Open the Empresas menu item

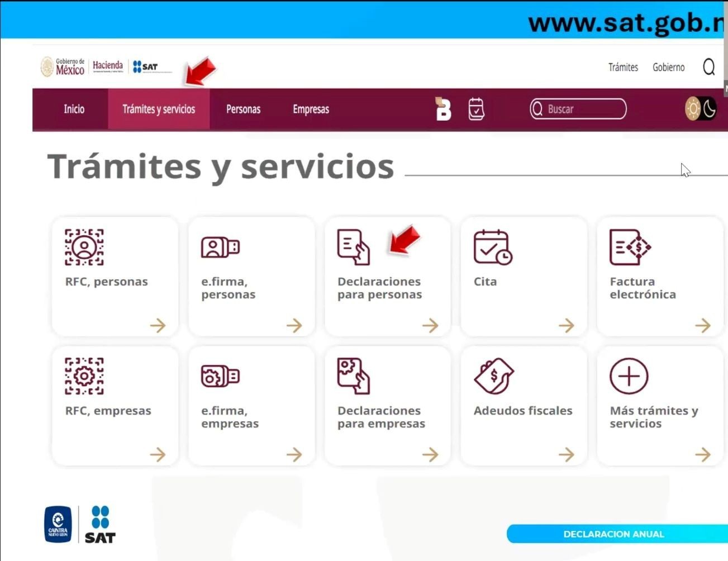(x=311, y=110)
